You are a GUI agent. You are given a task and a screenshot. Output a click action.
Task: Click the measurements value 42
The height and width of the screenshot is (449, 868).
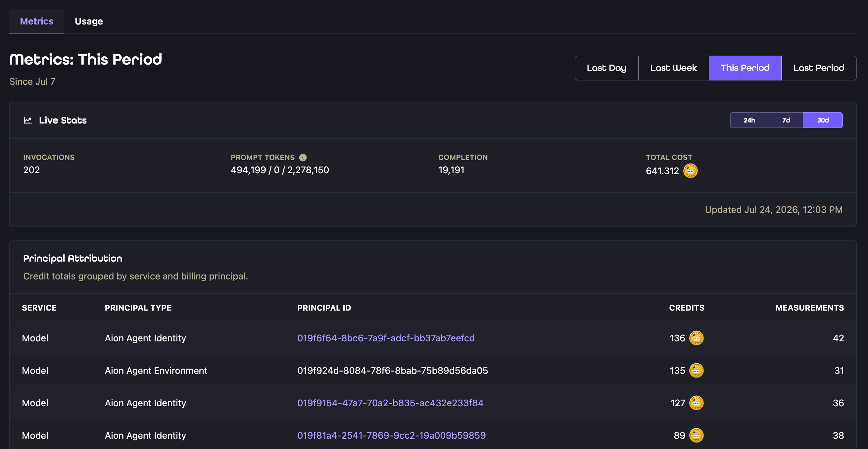coord(838,338)
